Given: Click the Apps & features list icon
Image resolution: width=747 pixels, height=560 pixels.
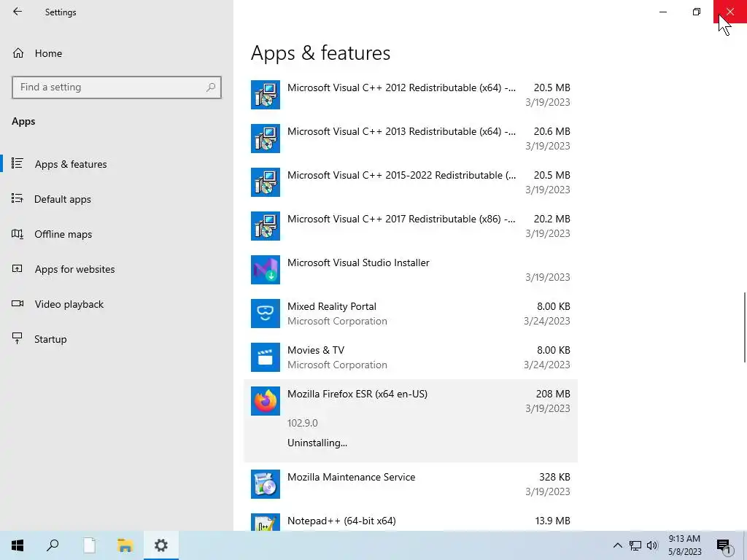Looking at the screenshot, I should 18,163.
